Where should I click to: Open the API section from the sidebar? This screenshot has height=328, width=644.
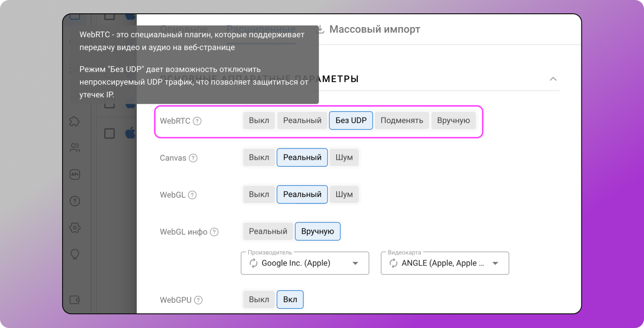(x=75, y=175)
